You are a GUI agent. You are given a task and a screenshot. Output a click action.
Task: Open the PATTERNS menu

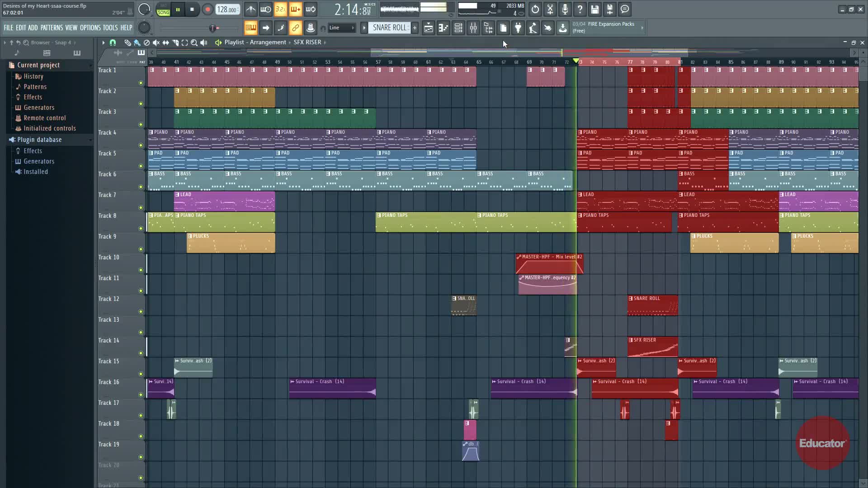click(x=52, y=28)
